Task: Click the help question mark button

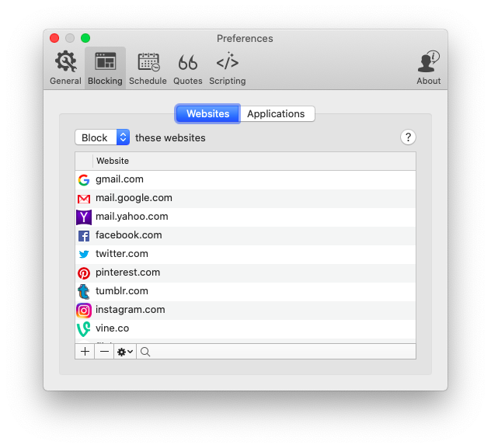Action: pyautogui.click(x=408, y=137)
